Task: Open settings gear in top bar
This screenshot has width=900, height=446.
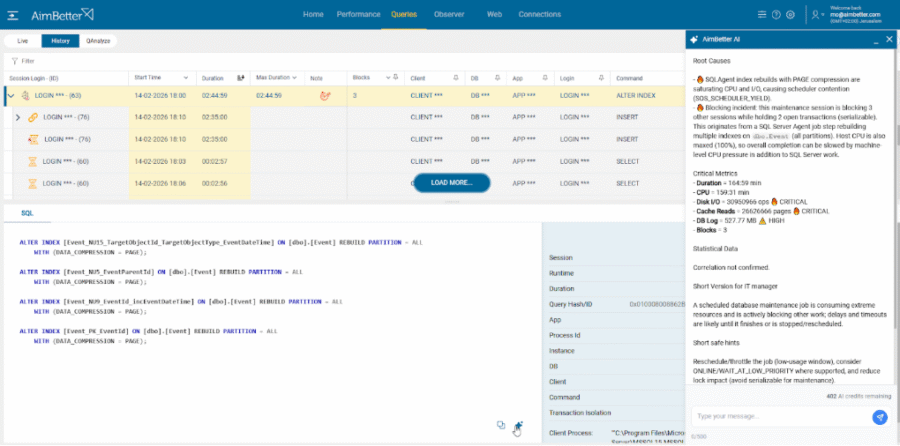Action: [x=791, y=15]
